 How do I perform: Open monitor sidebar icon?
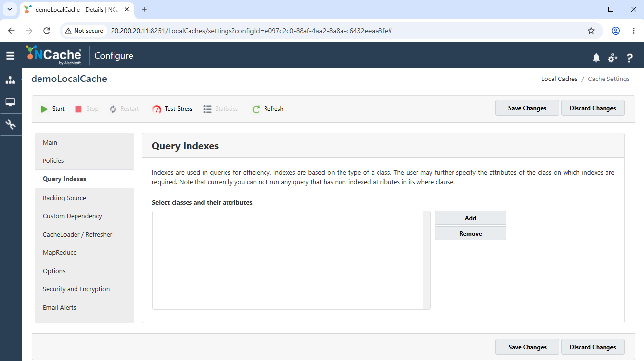point(10,102)
